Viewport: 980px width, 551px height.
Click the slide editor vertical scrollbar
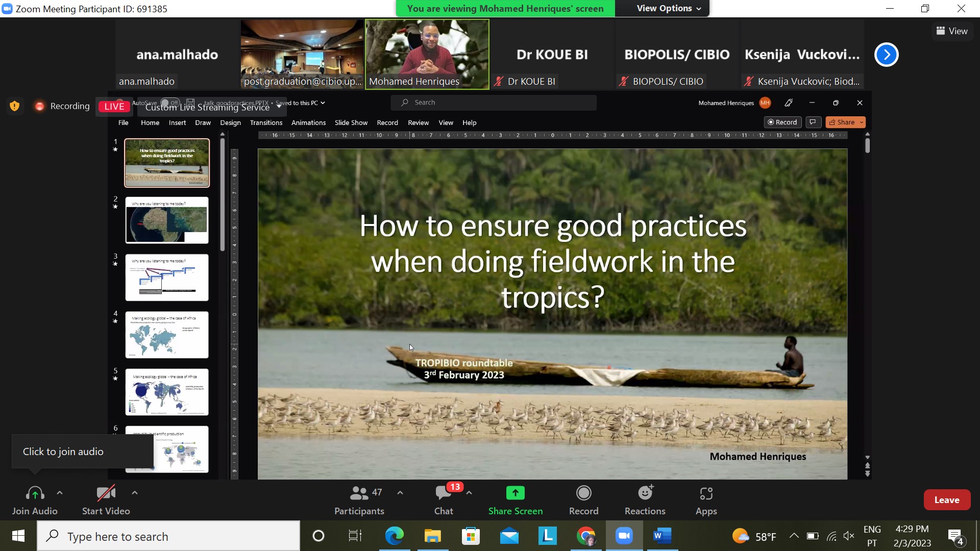click(x=867, y=145)
